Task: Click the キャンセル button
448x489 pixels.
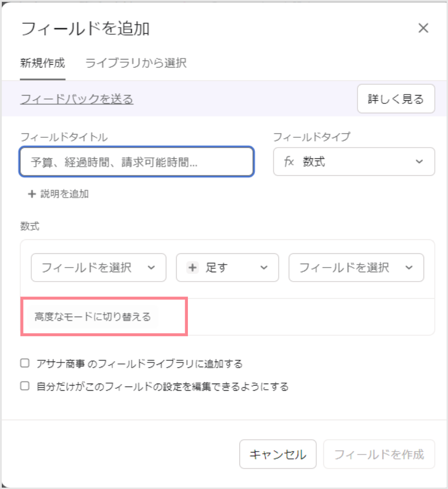Action: pyautogui.click(x=278, y=454)
